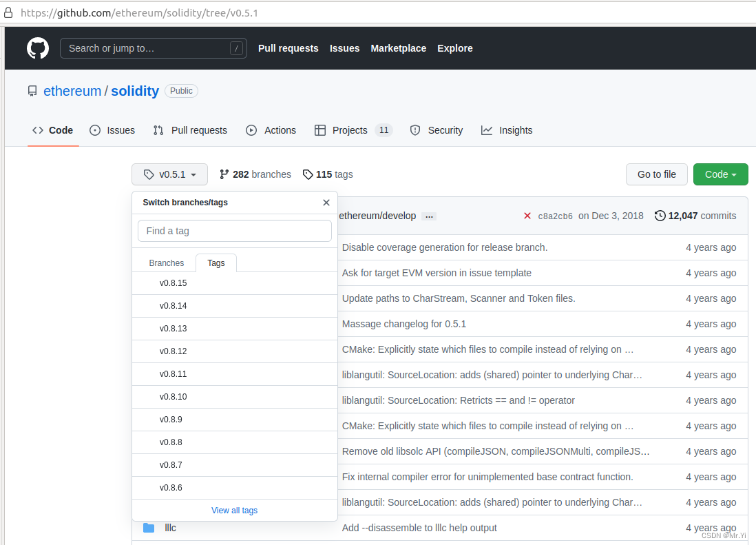
Task: Open the Actions repository tab
Action: point(271,130)
